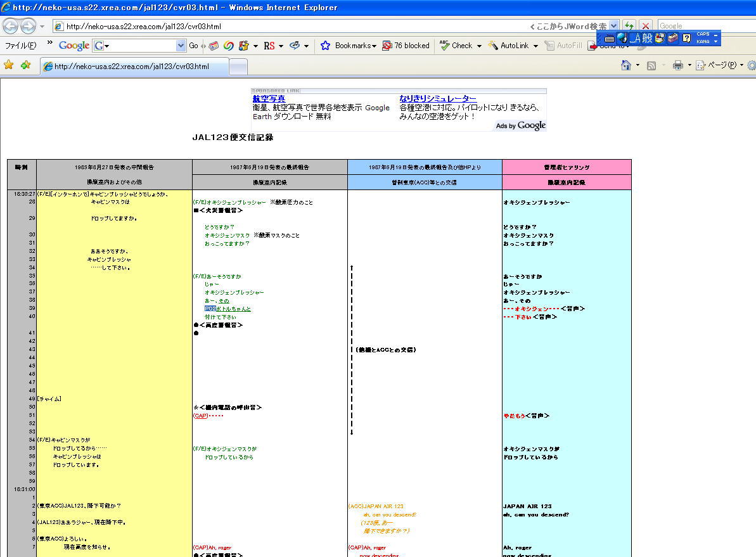Click the time entry 18:31:00
Viewport: 756px width, 557px height.
click(25, 489)
